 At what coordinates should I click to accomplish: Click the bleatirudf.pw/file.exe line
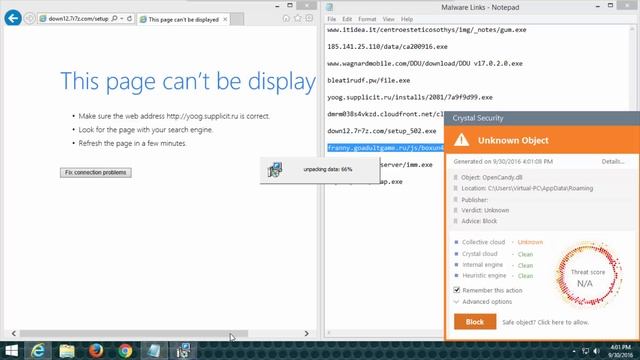(x=369, y=80)
